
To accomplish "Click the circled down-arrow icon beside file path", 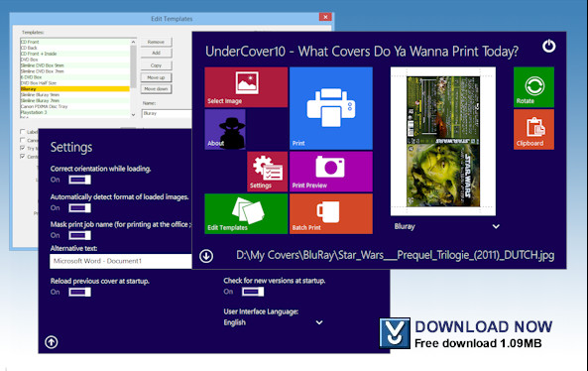I will 206,256.
